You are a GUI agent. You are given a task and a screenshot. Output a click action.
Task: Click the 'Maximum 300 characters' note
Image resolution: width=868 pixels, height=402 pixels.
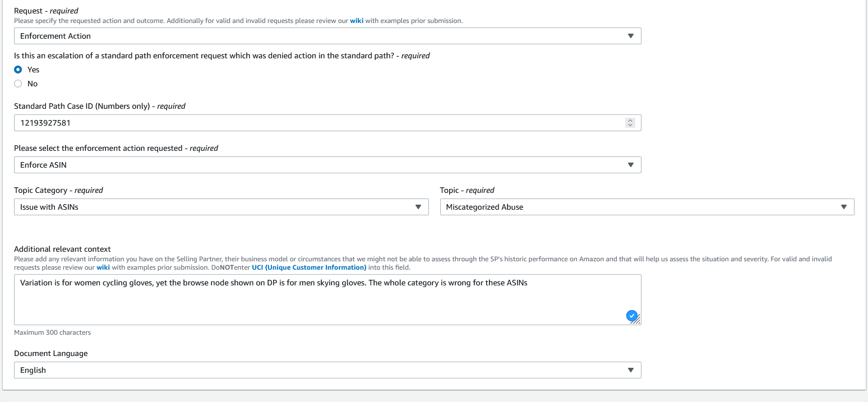coord(52,332)
